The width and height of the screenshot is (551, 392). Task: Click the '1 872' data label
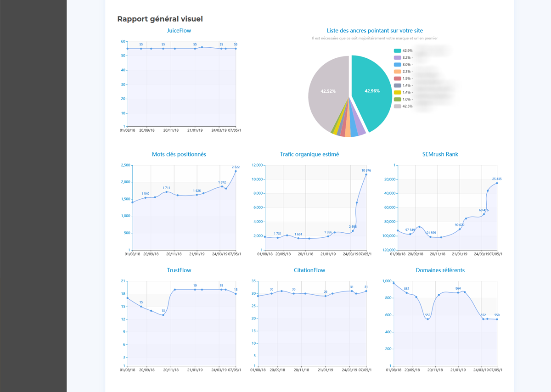coord(222,182)
